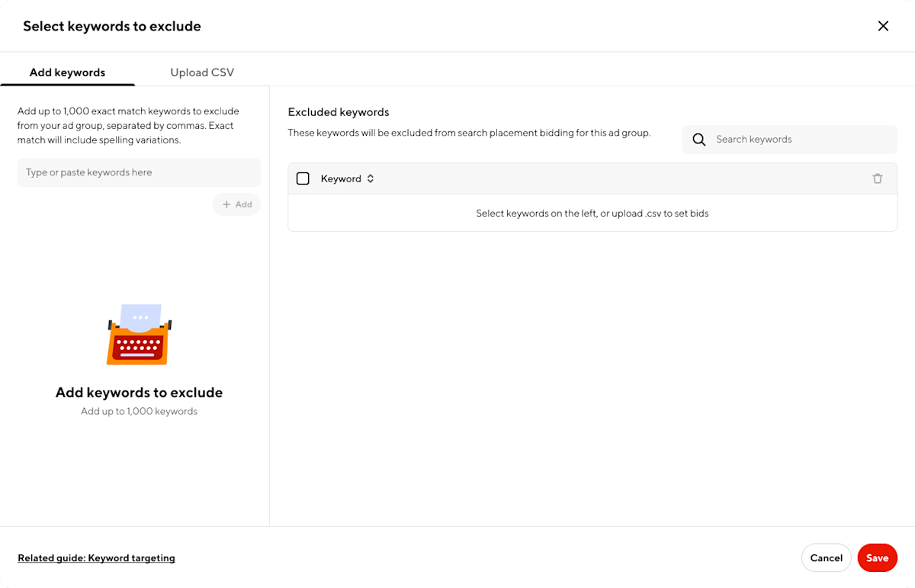The image size is (915, 588).
Task: Close the keyword exclusion dialog with the X
Action: pos(883,25)
